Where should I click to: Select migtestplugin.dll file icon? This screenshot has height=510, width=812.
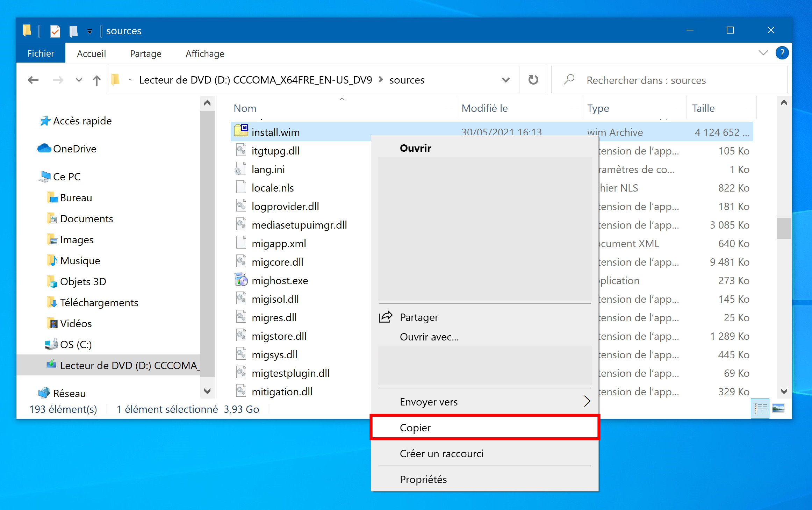(241, 372)
